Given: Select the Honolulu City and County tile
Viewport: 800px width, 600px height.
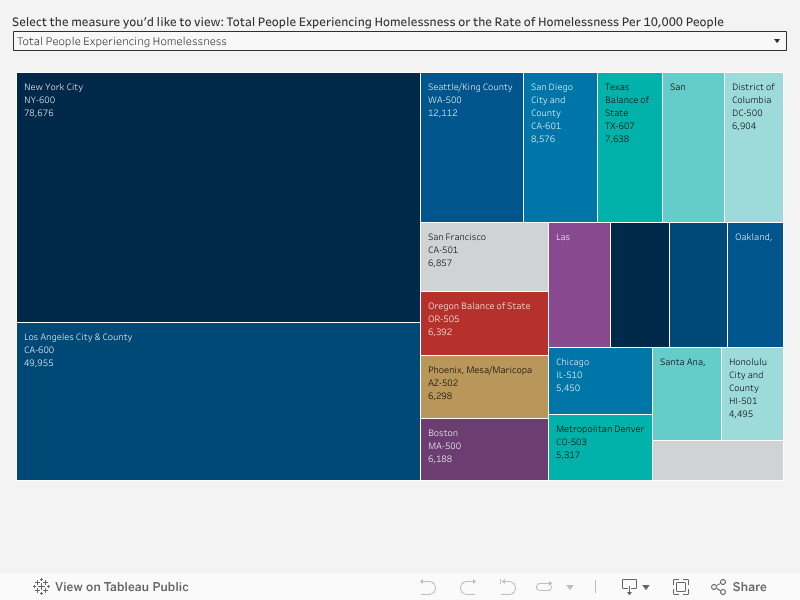Looking at the screenshot, I should pos(752,395).
